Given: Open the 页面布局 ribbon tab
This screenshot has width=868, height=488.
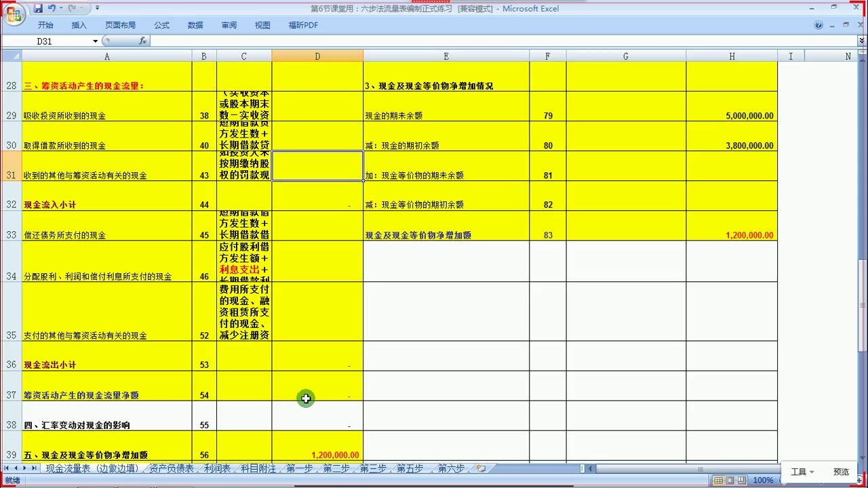Looking at the screenshot, I should click(120, 25).
